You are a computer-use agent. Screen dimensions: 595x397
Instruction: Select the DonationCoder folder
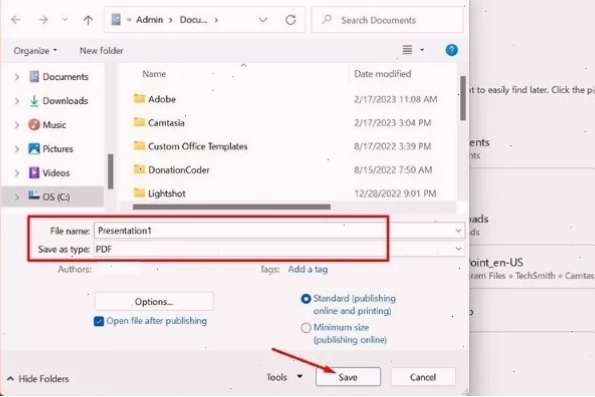(x=179, y=170)
